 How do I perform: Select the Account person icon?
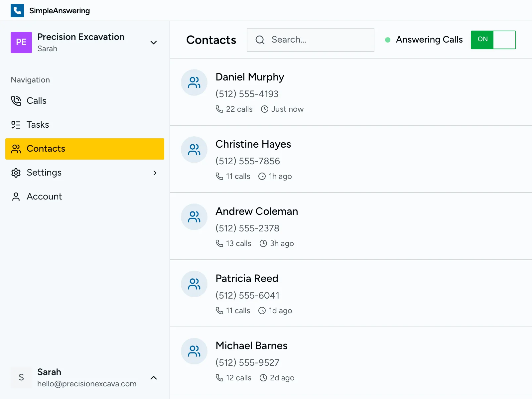(16, 197)
